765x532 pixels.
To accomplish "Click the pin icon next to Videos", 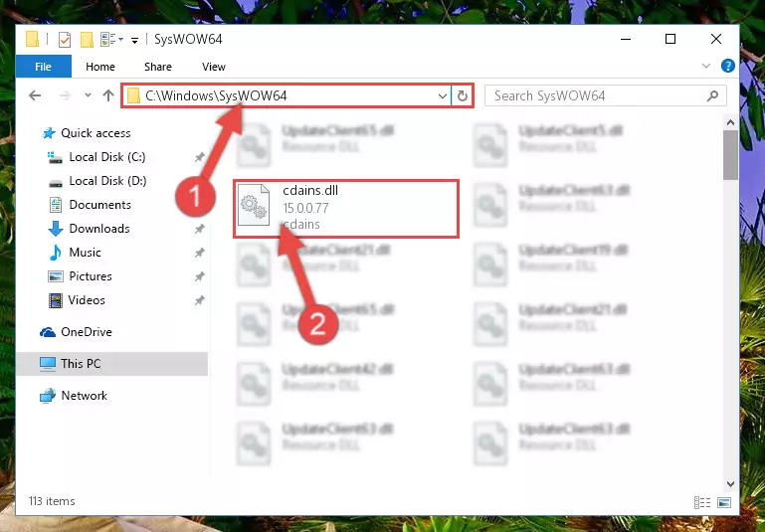I will coord(199,300).
